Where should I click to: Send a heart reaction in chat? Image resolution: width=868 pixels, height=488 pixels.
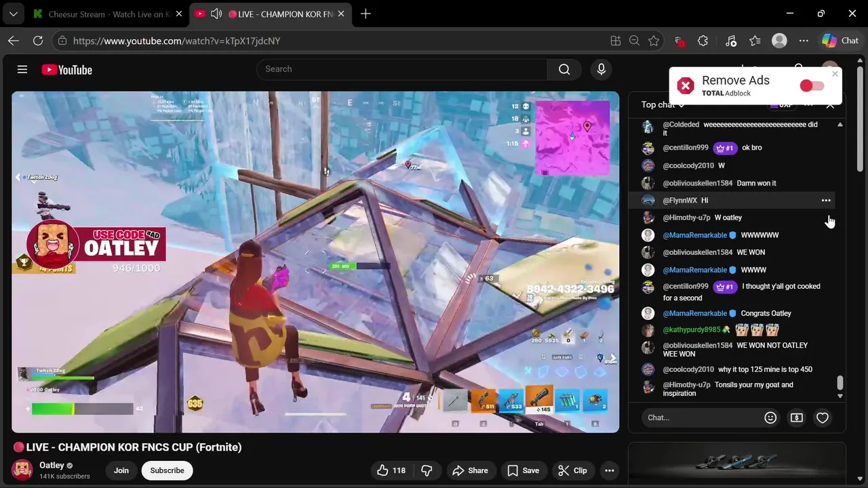[x=823, y=418]
